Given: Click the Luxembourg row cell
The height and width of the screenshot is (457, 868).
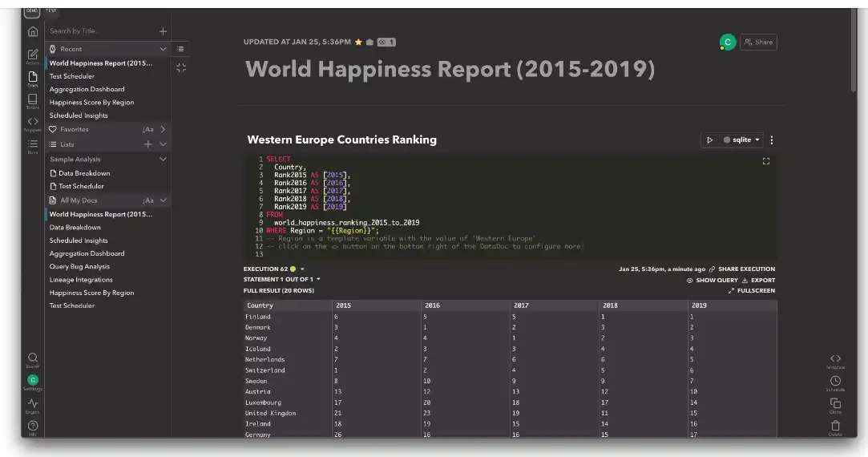Looking at the screenshot, I should [x=288, y=402].
